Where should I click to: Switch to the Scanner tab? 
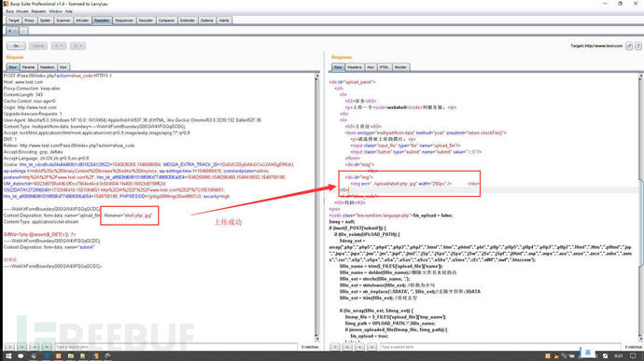pos(63,21)
